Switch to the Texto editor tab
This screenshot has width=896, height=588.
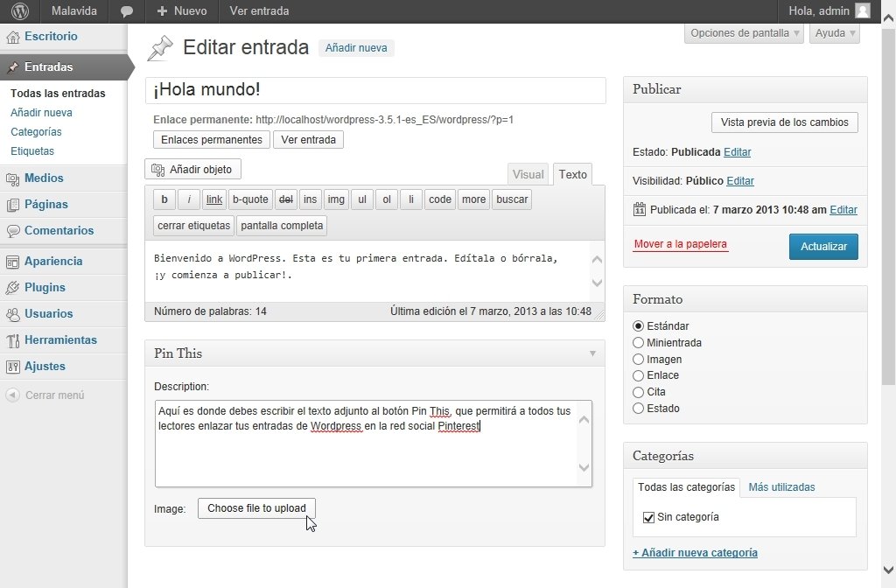coord(572,174)
